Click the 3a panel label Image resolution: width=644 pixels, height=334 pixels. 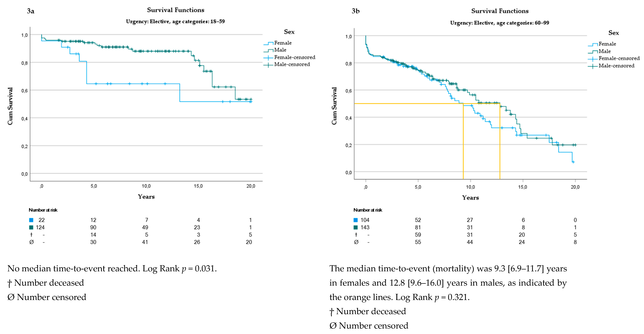(30, 11)
